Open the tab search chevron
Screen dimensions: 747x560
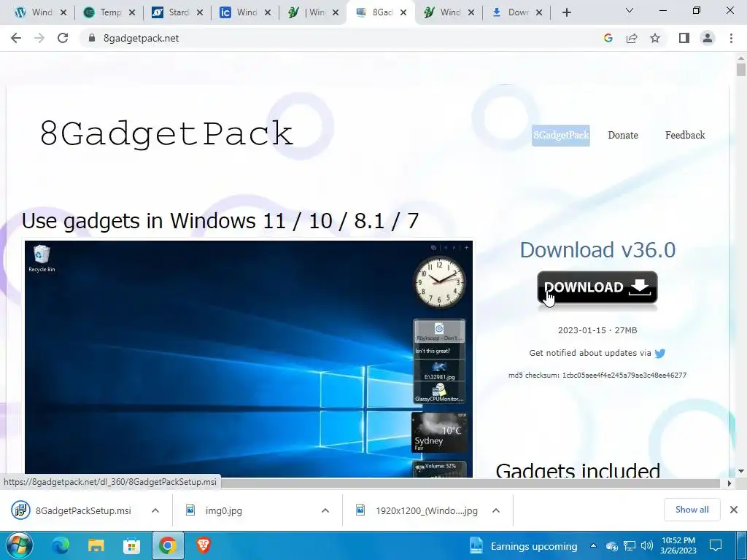pyautogui.click(x=630, y=10)
